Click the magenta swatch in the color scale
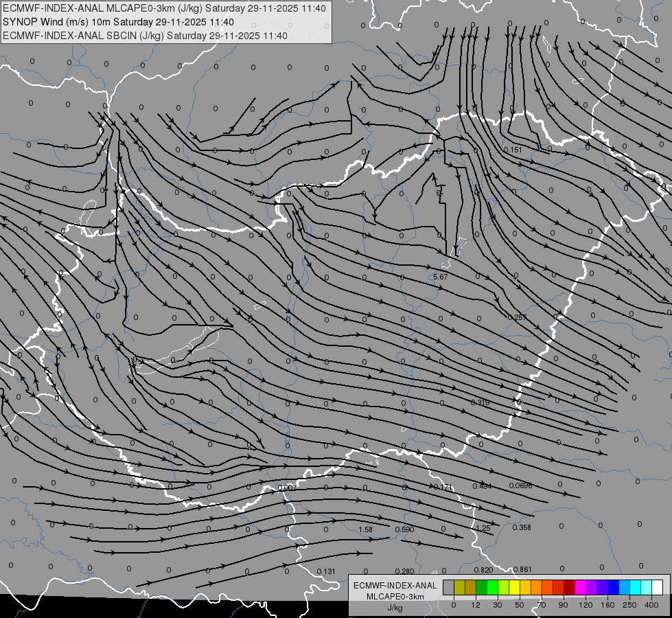Screen dimensions: 672x618 [x=581, y=588]
